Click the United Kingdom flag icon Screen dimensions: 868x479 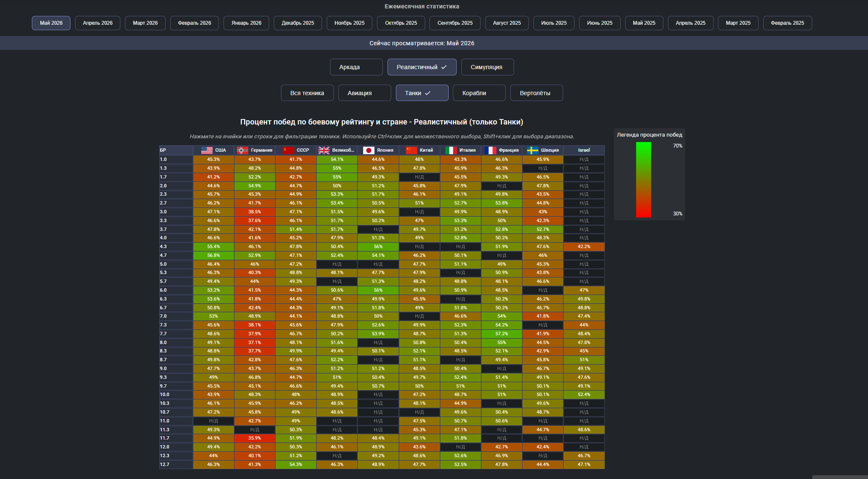tap(324, 150)
